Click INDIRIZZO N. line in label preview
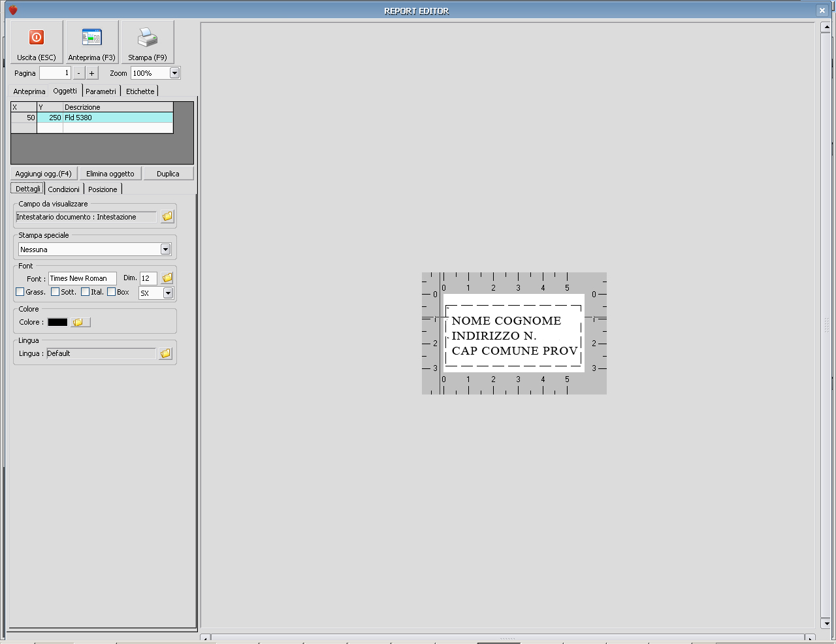This screenshot has width=836, height=644. (494, 336)
